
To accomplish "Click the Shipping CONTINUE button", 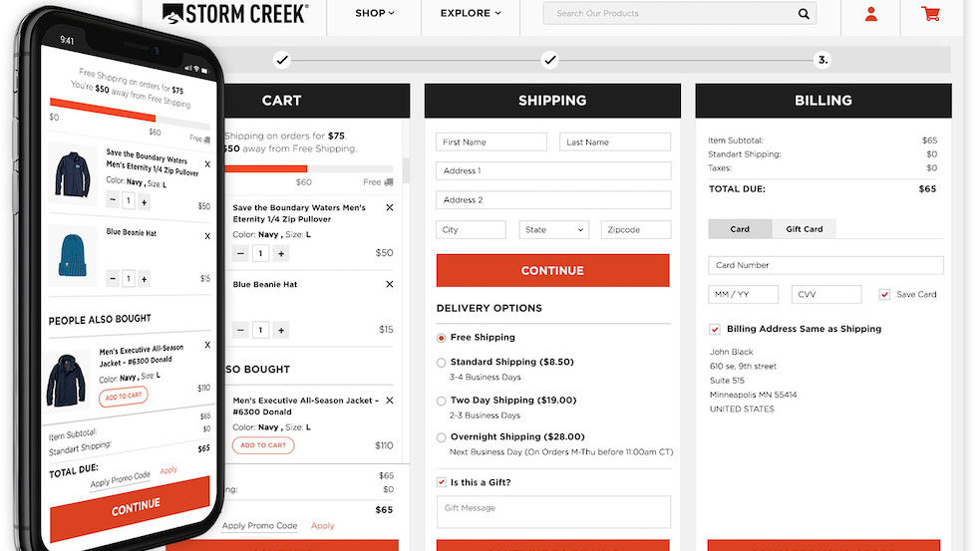I will [x=552, y=270].
